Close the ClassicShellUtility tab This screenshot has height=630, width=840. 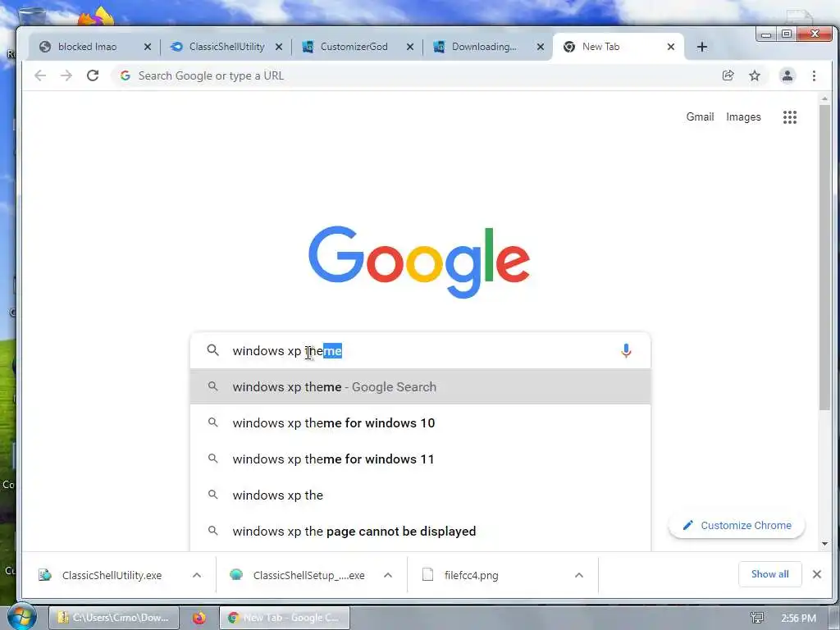click(x=279, y=47)
